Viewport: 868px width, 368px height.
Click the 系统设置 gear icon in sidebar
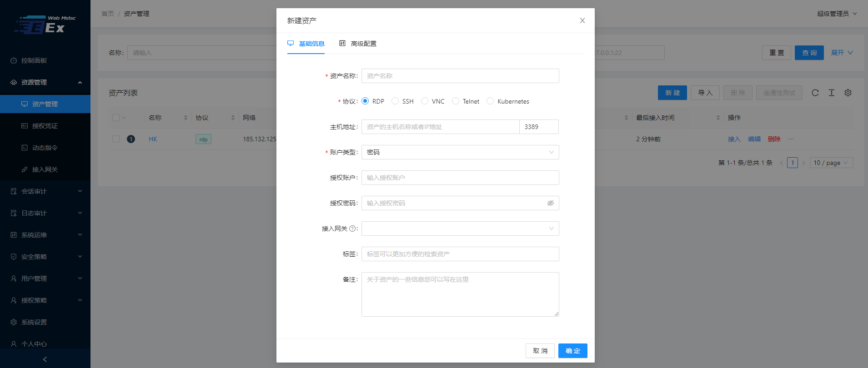[x=14, y=322]
